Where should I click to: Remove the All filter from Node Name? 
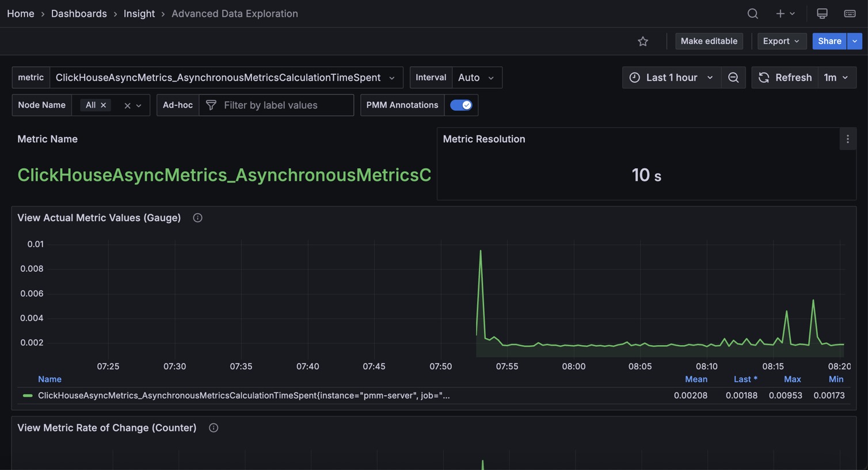tap(103, 105)
